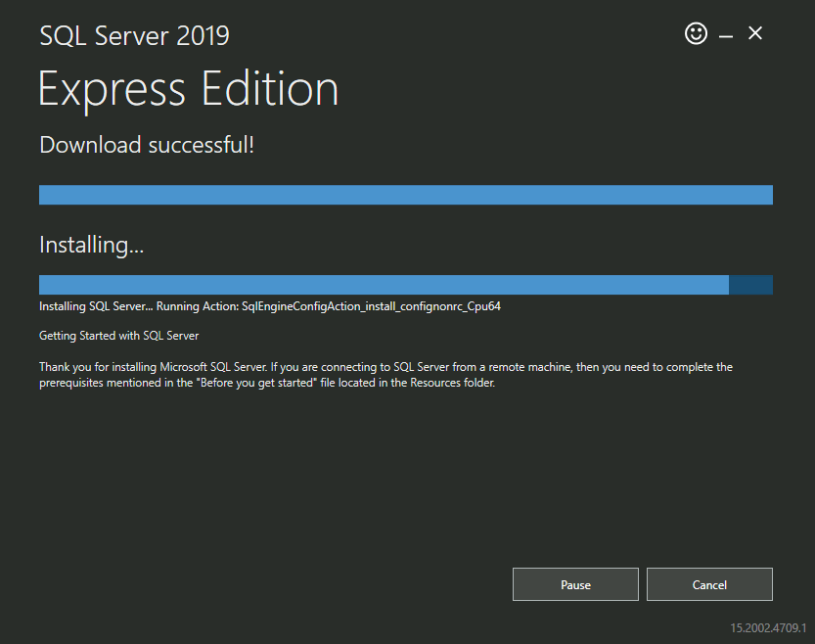
Task: Close the installer with the X icon
Action: (754, 33)
